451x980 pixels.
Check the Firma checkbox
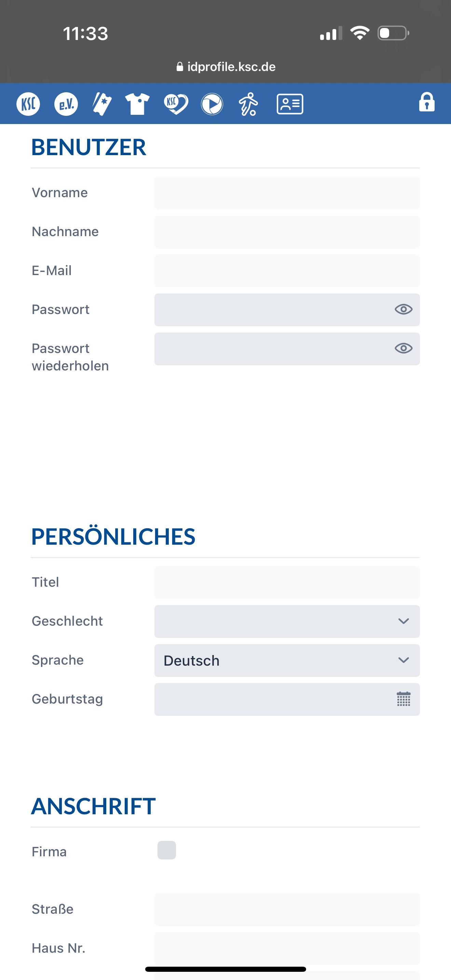tap(166, 850)
